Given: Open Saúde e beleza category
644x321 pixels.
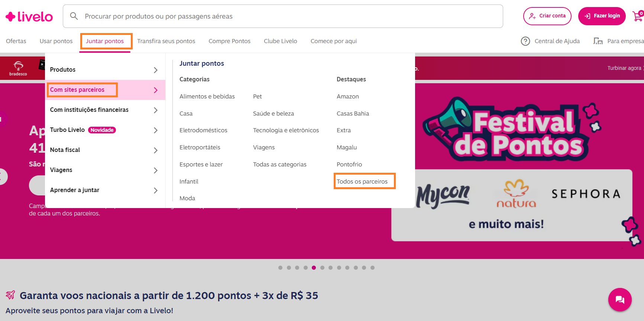Looking at the screenshot, I should [274, 113].
